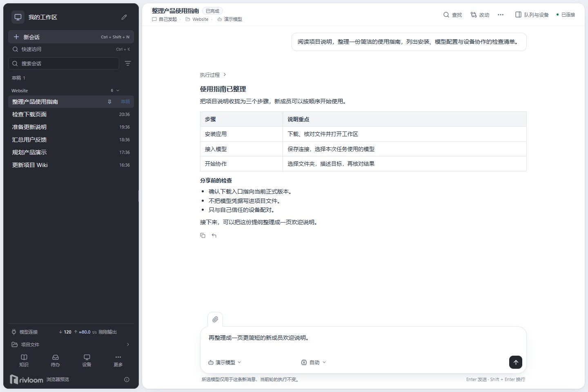588x392 pixels.
Task: Collapse the Website group
Action: (118, 91)
